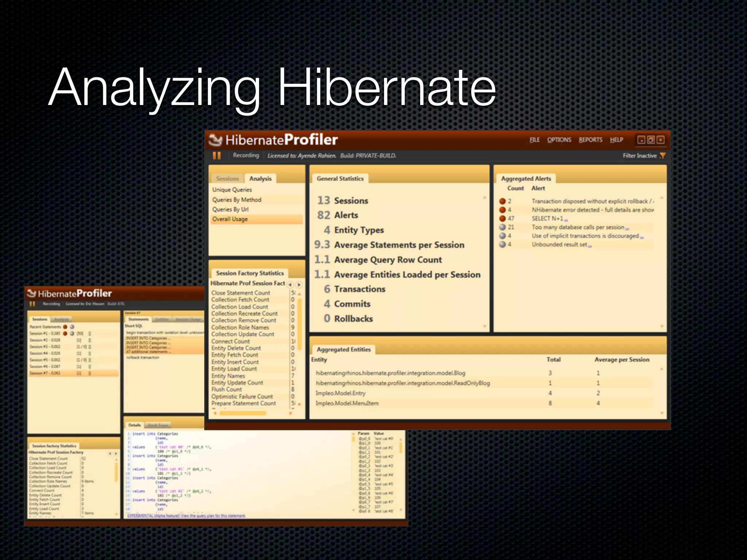This screenshot has height=560, width=747.
Task: Click the Average per Session column header
Action: click(622, 359)
